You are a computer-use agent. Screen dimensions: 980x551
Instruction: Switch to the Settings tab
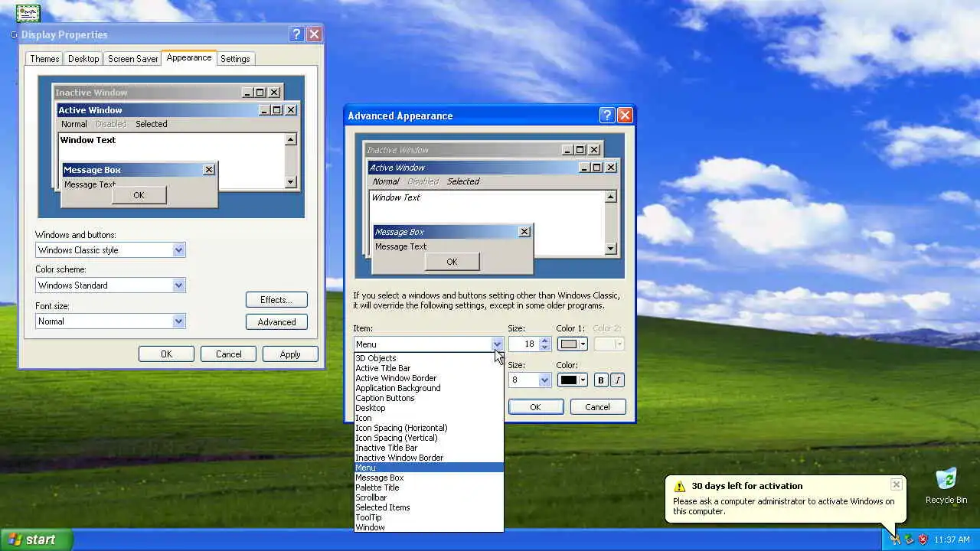(x=235, y=59)
